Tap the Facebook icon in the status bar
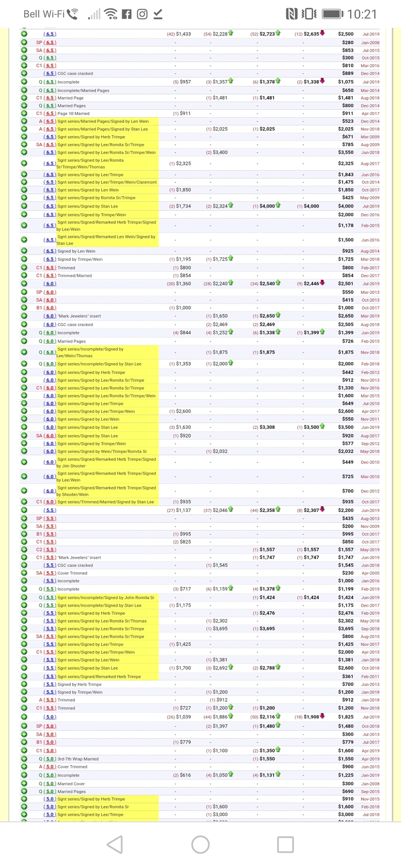 [126, 14]
